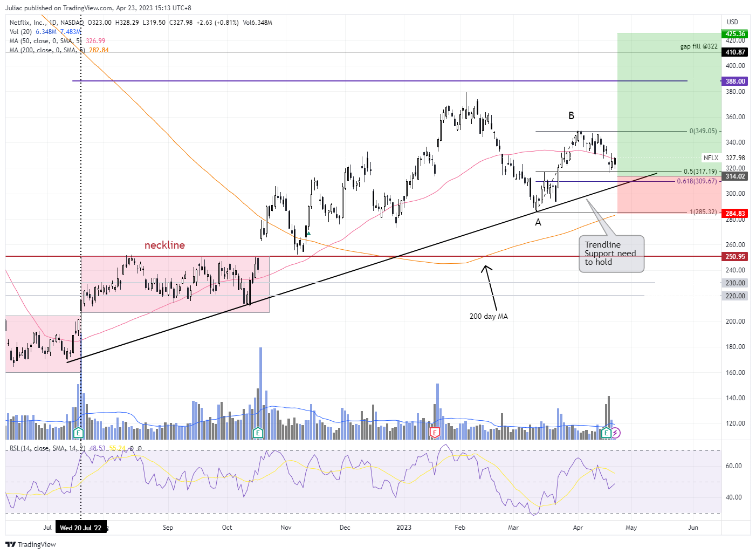Viewport: 756px width, 554px height.
Task: Select the 425.36 green target price label
Action: (x=735, y=33)
